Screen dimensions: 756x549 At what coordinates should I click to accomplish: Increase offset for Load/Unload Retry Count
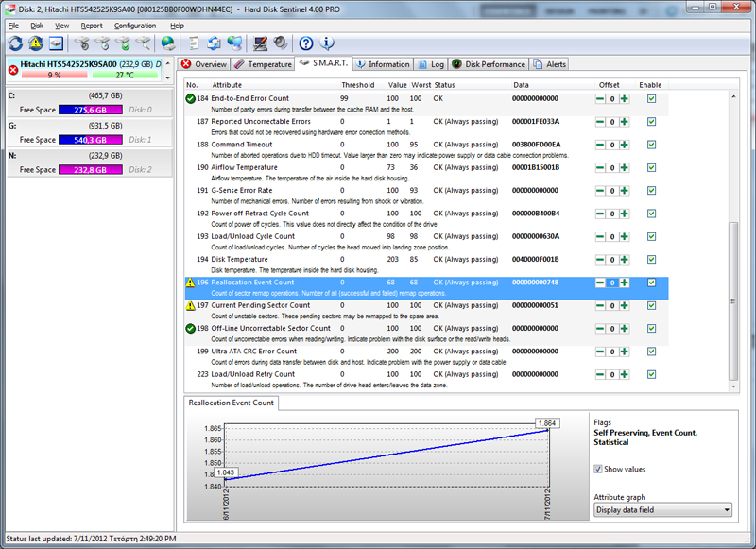tap(625, 374)
